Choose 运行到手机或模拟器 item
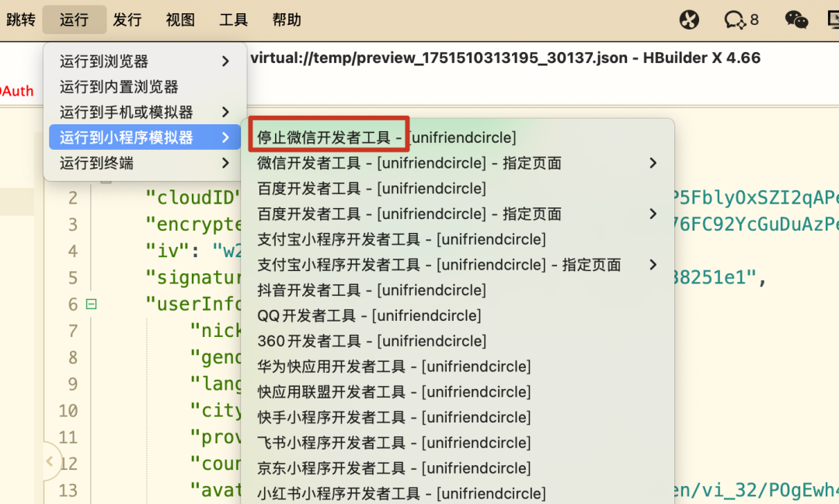Viewport: 839px width, 504px height. tap(145, 113)
